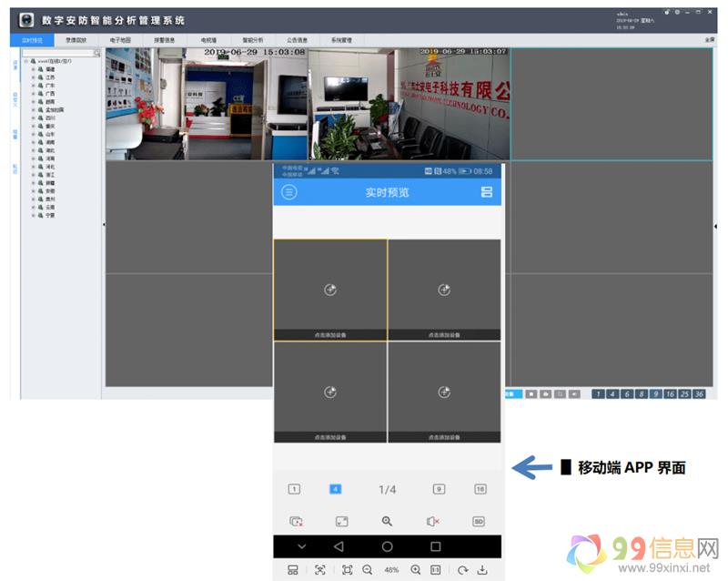Click the rotate icon in bottom viewer toolbar
728x581 pixels.
462,570
